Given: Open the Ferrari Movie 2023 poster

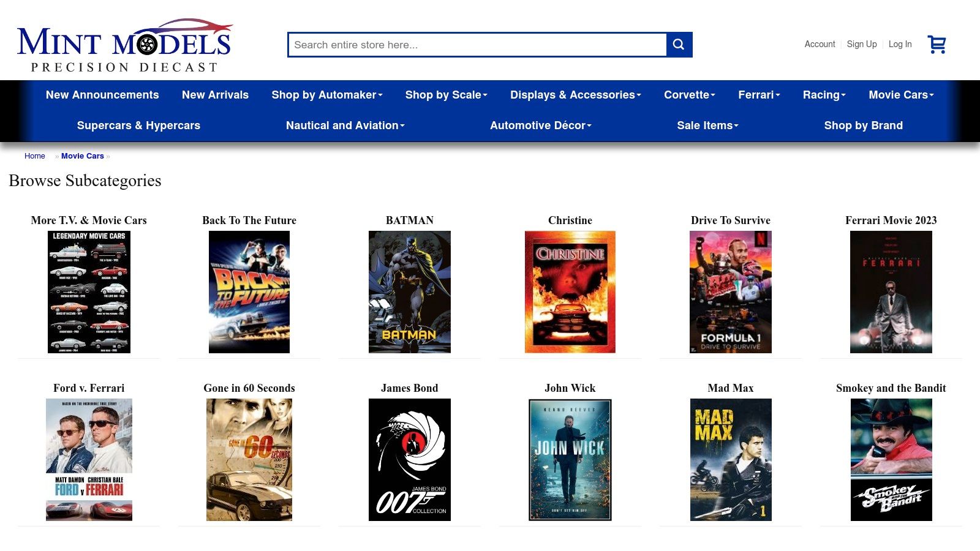Looking at the screenshot, I should (891, 292).
